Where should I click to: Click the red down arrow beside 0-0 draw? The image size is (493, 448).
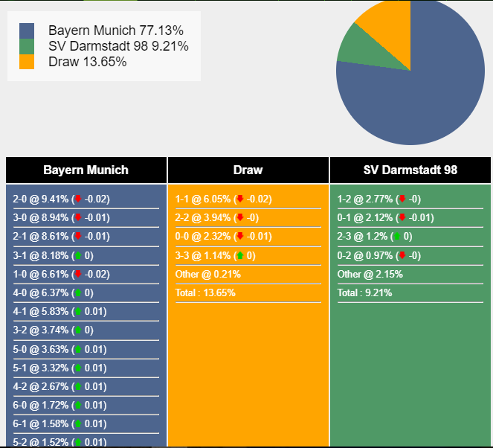pos(240,236)
